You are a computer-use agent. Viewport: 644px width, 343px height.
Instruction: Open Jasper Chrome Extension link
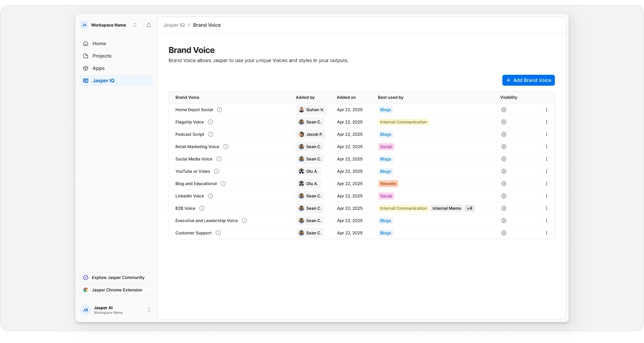[x=117, y=290]
